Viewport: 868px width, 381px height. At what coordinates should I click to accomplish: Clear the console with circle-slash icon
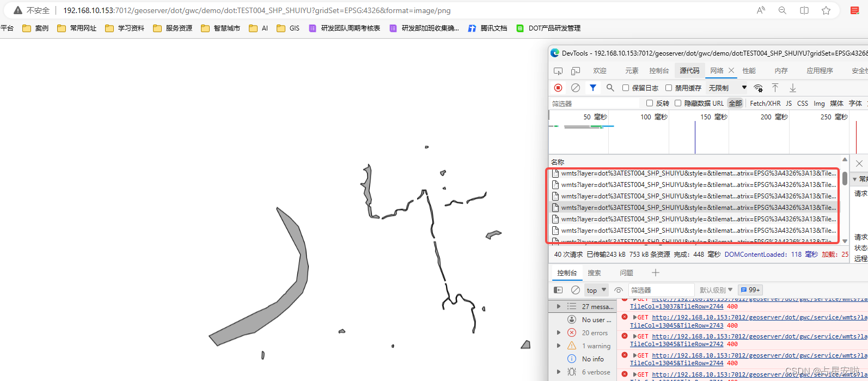point(576,290)
